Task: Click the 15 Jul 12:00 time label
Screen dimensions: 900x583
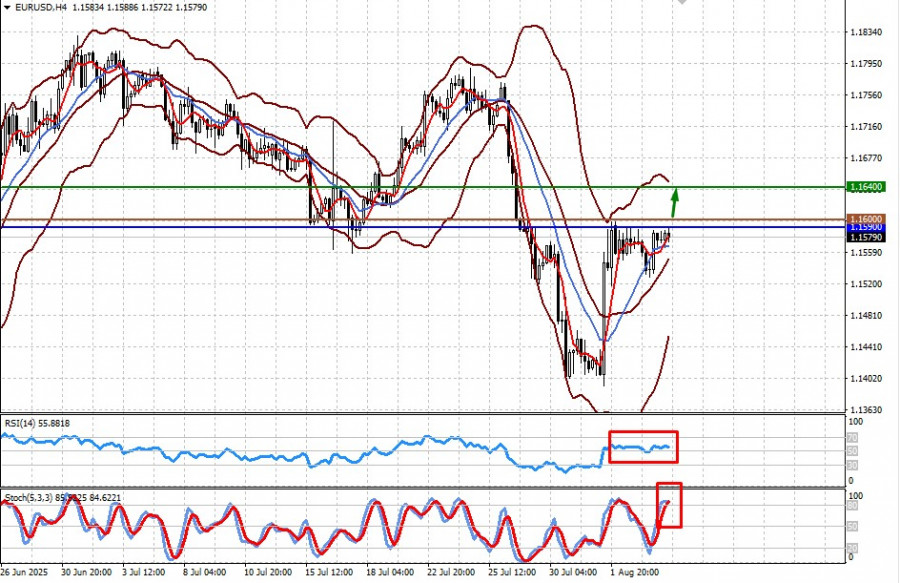Action: [329, 573]
